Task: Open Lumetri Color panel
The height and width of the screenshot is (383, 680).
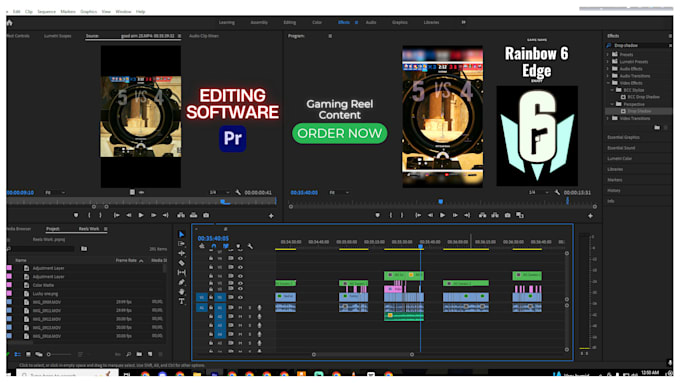Action: pos(619,158)
